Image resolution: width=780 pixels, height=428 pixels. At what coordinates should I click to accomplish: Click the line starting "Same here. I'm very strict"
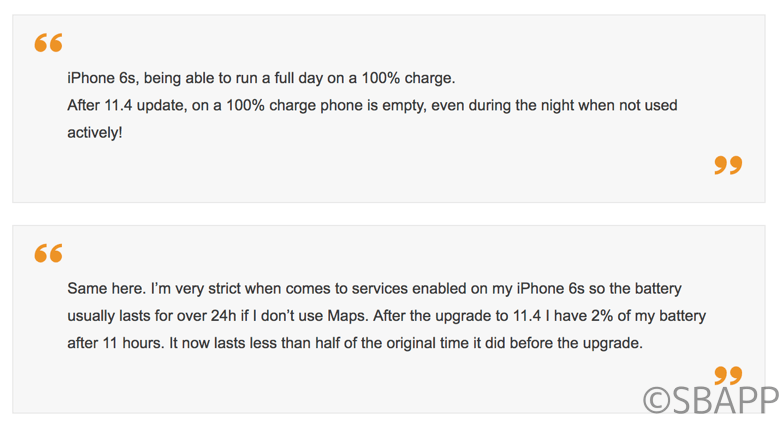click(x=374, y=289)
